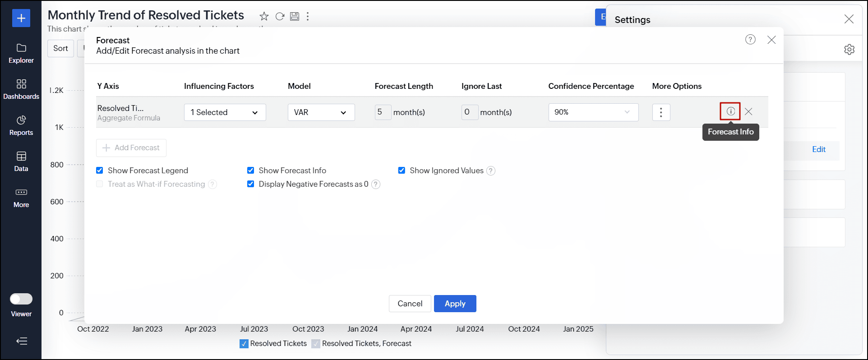This screenshot has width=868, height=360.
Task: Open the Forecast dialog help icon
Action: tap(750, 40)
